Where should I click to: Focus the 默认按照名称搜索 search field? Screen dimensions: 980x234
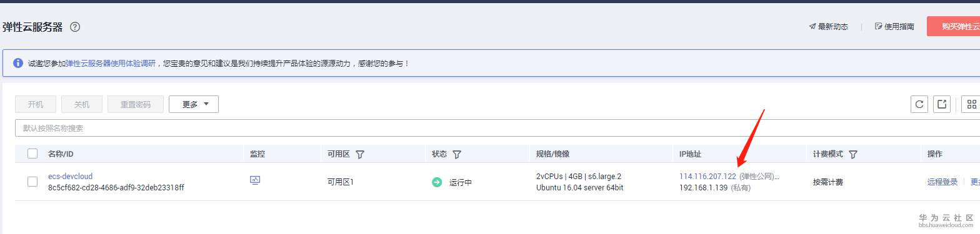497,128
